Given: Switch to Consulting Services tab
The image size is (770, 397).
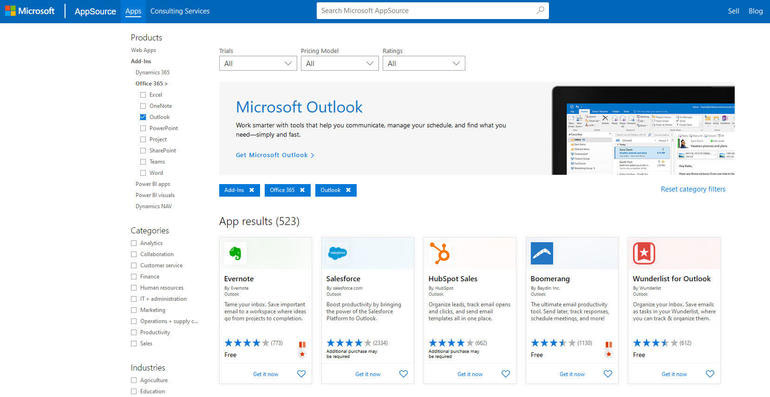Looking at the screenshot, I should [x=180, y=11].
